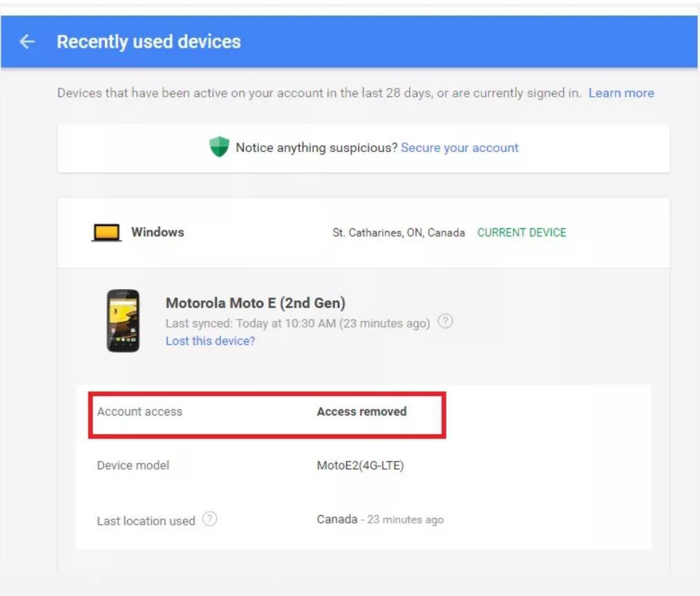Open the Lost this device? link
Viewport: 700px width, 596px height.
point(210,341)
